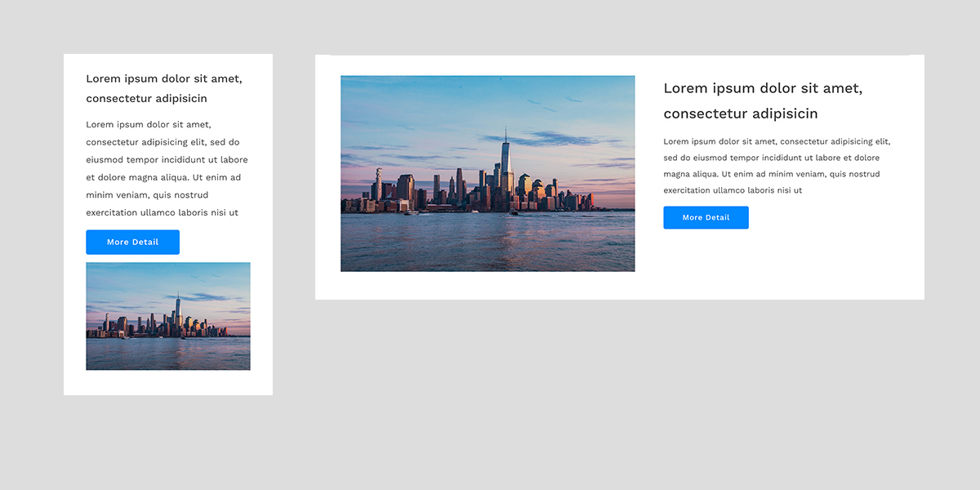Click the sky area of the large photo
Viewport: 980px width, 490px height.
425,106
